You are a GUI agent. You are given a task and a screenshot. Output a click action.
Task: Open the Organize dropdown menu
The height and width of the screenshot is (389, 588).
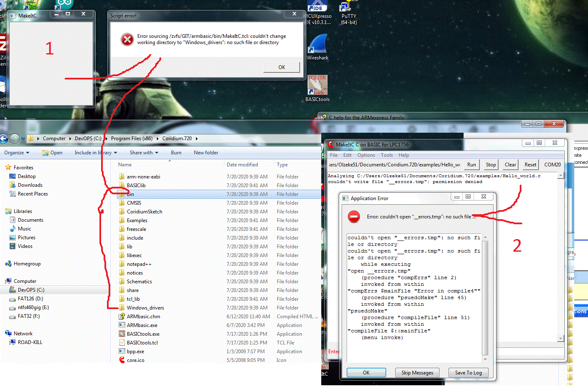(x=17, y=153)
